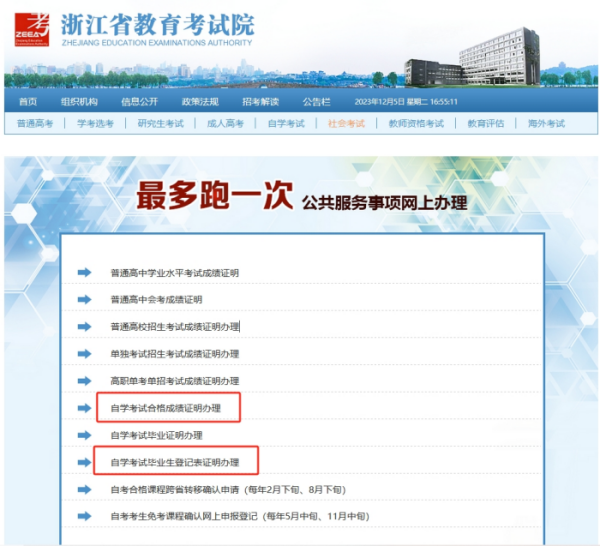The width and height of the screenshot is (600, 546).
Task: Open 组织机构 navigation item
Action: click(x=79, y=101)
